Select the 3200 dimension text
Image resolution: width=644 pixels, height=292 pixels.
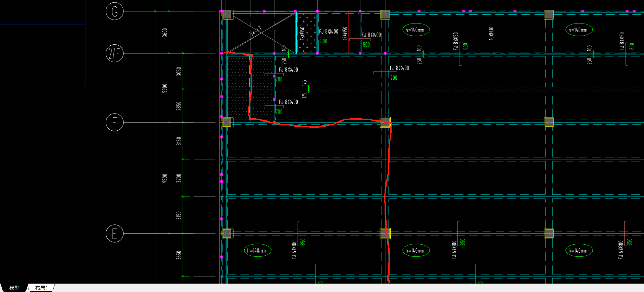click(x=179, y=178)
